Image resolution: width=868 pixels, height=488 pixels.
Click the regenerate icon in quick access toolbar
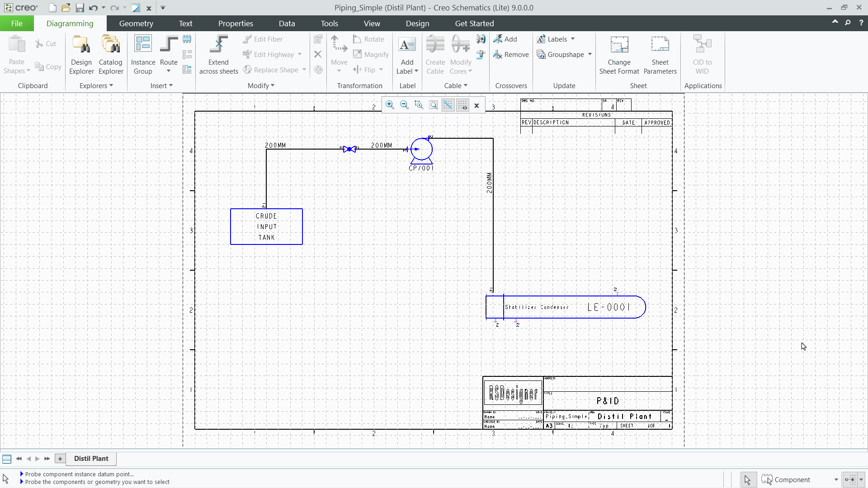136,8
